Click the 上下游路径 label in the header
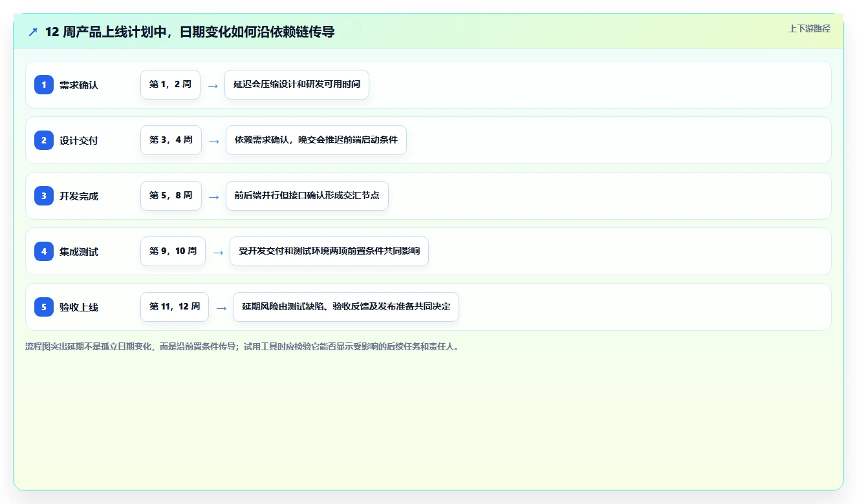 (809, 29)
